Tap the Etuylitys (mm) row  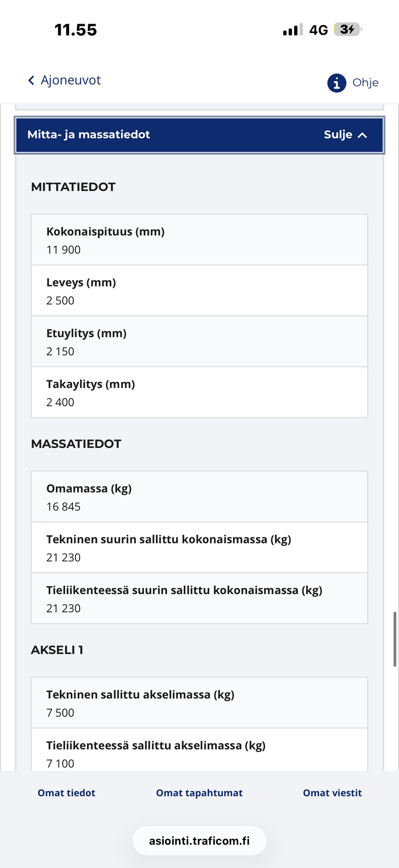(199, 342)
